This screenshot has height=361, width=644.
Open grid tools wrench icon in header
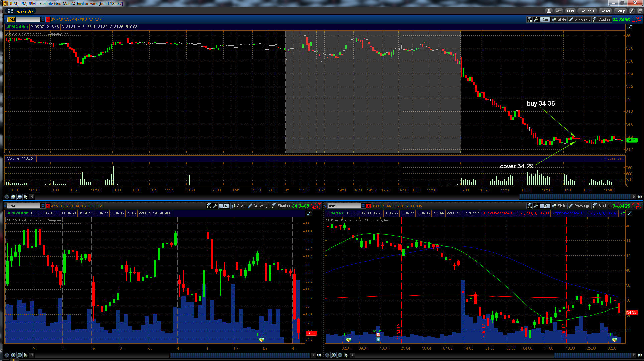click(x=558, y=11)
